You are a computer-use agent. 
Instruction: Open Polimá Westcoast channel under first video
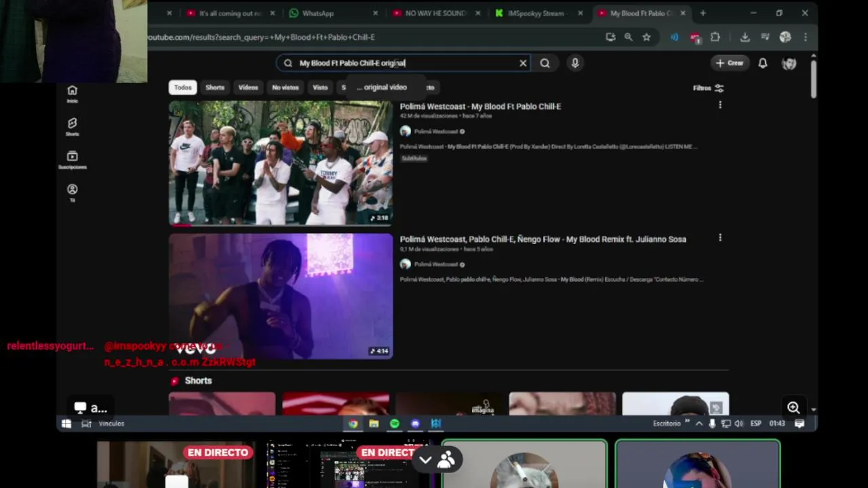436,131
